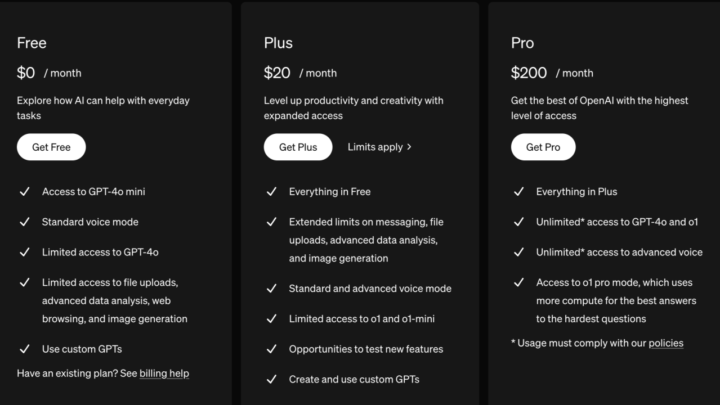Click checkmark beside Access to GPT-4o mini
720x405 pixels.
point(25,191)
